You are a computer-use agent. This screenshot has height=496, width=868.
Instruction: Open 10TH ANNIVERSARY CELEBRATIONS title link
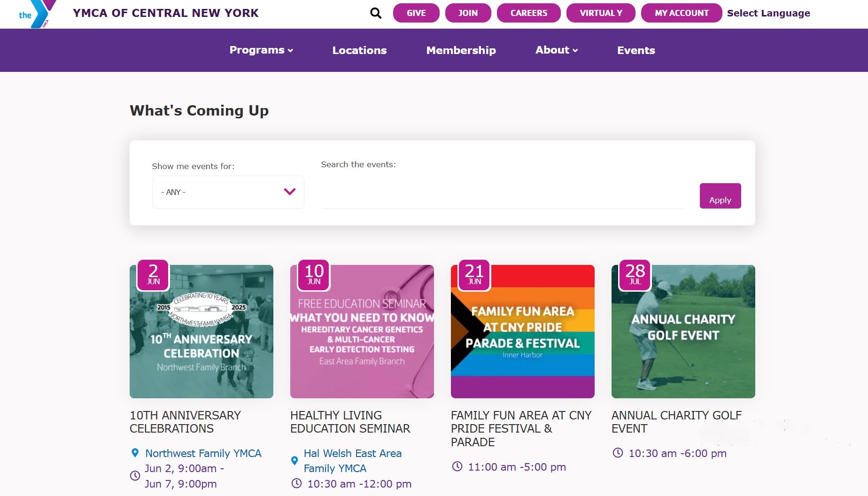click(x=186, y=422)
